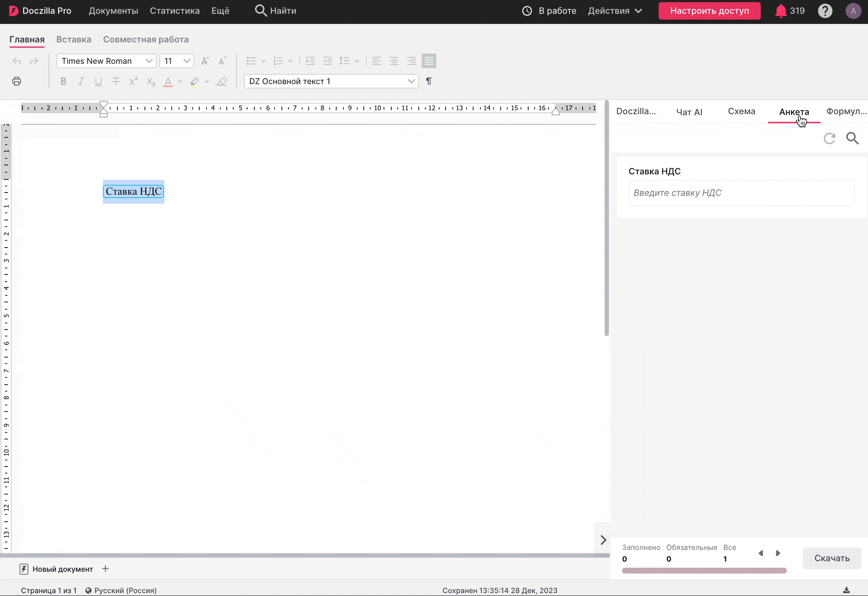Click the help question mark icon
Screen dimensions: 868x596
click(x=825, y=11)
